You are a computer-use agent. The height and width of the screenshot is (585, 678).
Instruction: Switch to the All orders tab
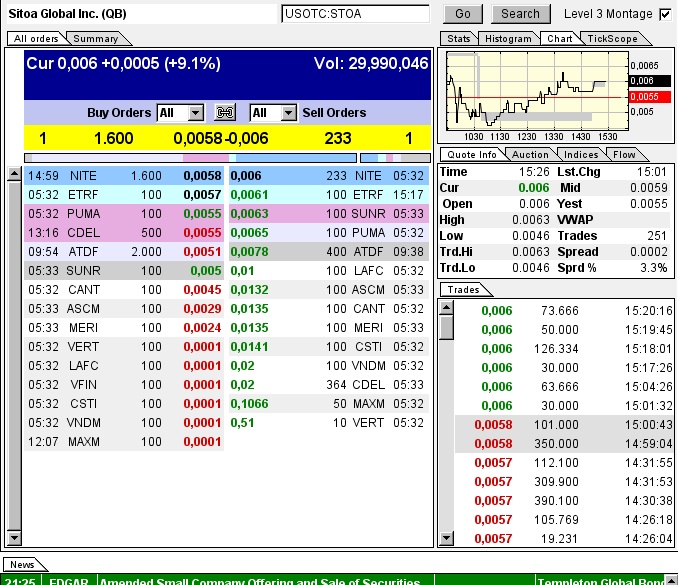[x=36, y=38]
